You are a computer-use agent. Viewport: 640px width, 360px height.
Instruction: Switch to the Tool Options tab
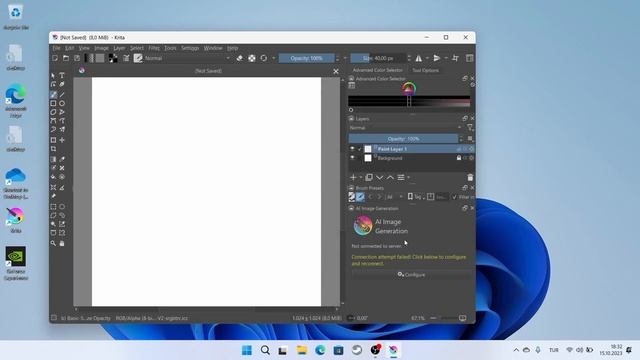pos(425,70)
